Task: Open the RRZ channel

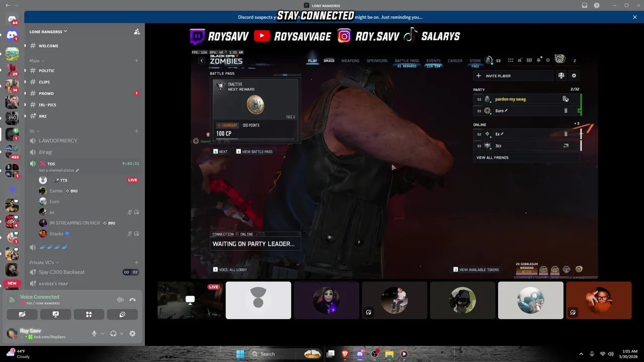Action: (84, 116)
